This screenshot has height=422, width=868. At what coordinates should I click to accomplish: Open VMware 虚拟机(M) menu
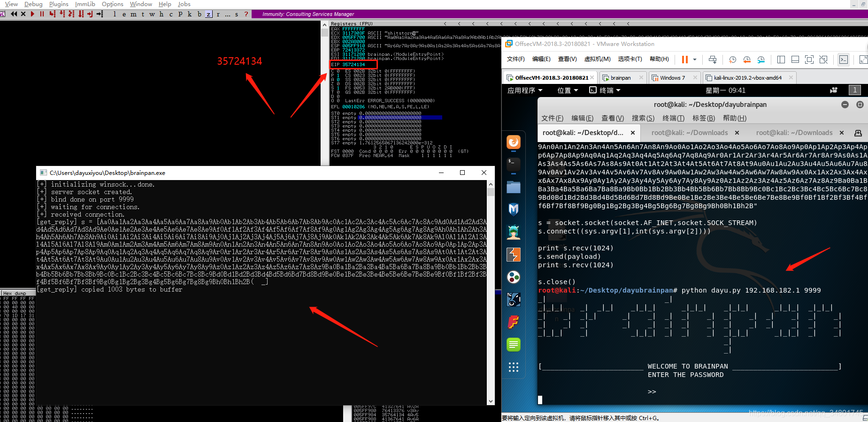click(x=597, y=59)
